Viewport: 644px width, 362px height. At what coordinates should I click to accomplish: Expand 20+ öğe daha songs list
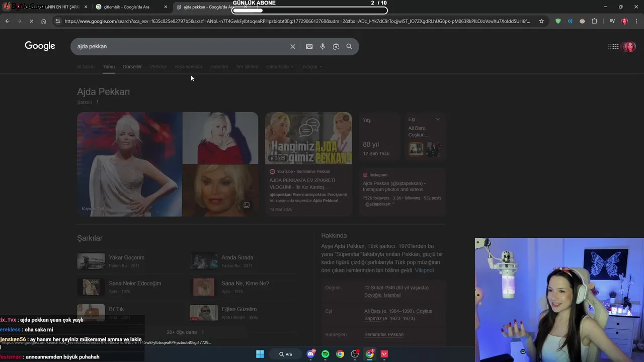[x=186, y=332]
